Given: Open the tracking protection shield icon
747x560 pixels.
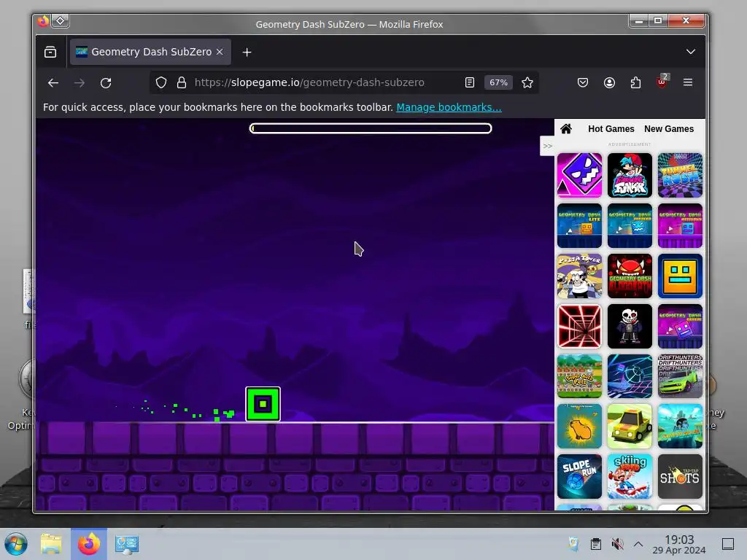Looking at the screenshot, I should (161, 82).
